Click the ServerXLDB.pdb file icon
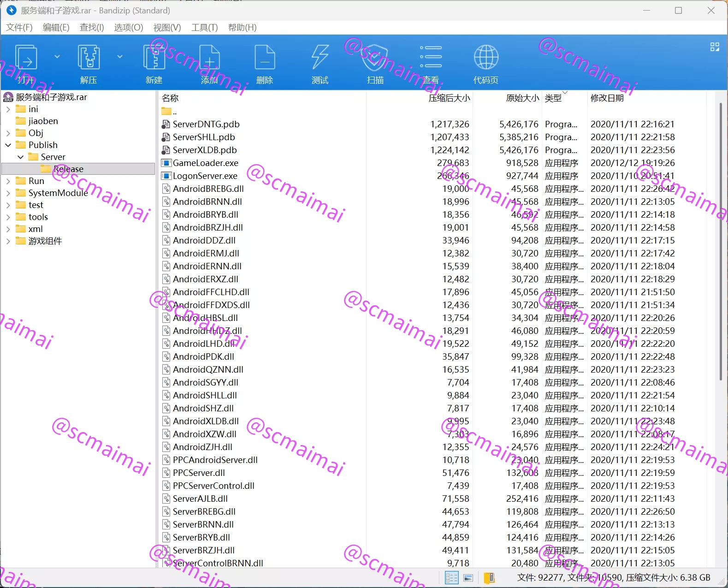The width and height of the screenshot is (728, 588). tap(166, 150)
